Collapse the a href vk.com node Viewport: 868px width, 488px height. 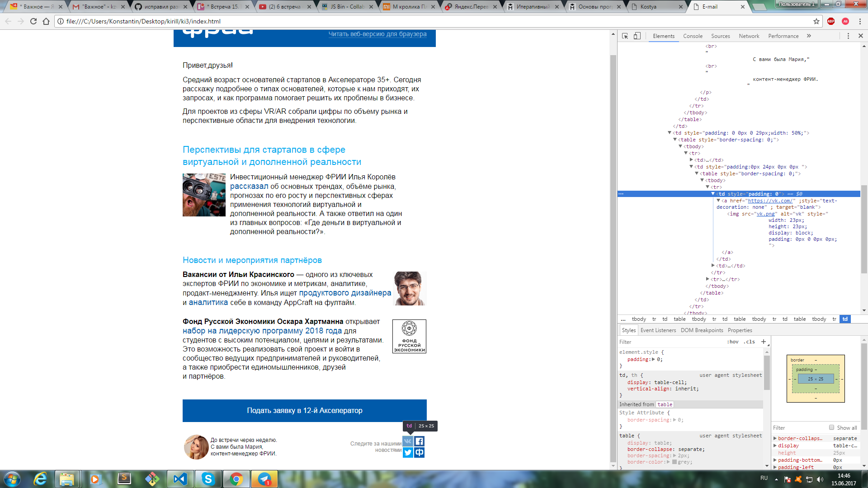(718, 201)
